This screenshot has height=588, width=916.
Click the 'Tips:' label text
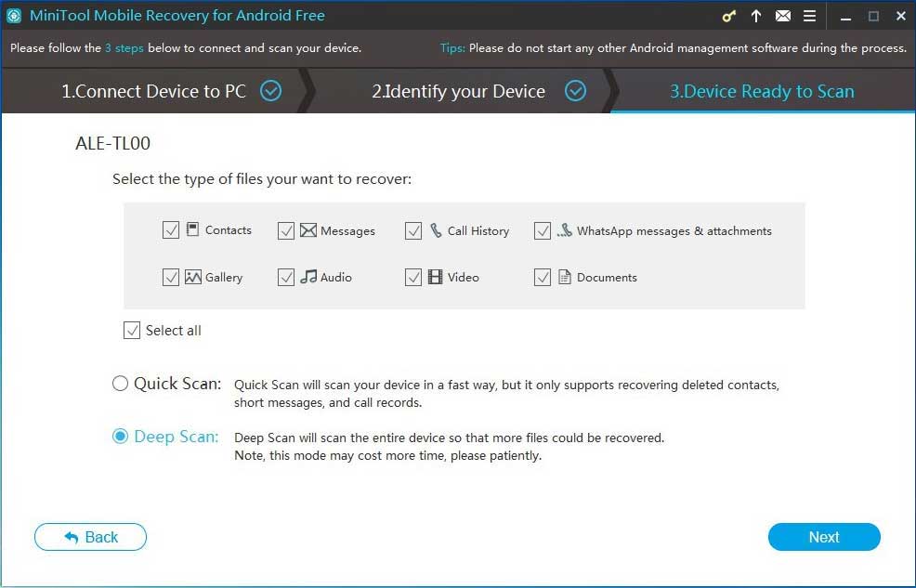452,48
